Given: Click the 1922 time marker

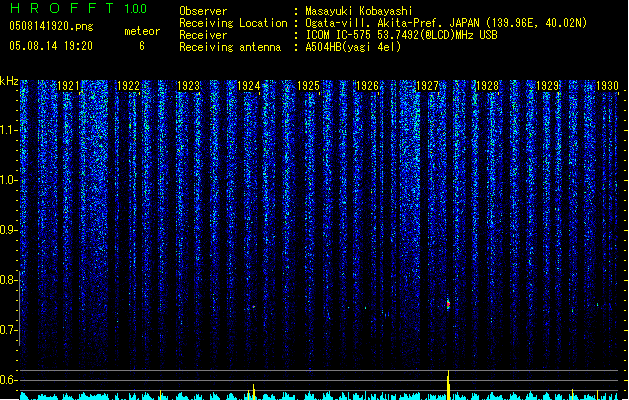Looking at the screenshot, I should point(128,86).
